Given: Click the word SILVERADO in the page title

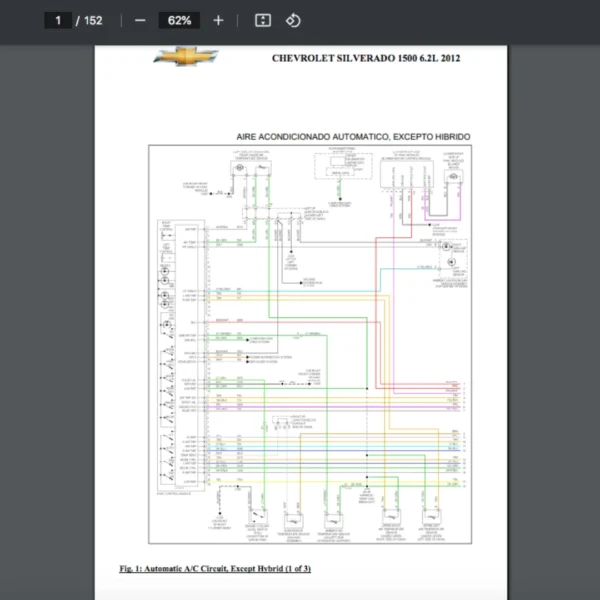Looking at the screenshot, I should coord(366,58).
